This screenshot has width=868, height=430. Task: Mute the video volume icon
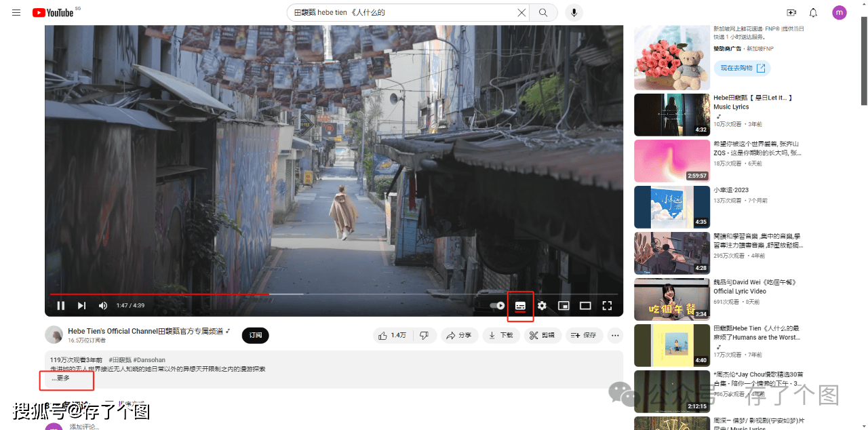point(103,305)
